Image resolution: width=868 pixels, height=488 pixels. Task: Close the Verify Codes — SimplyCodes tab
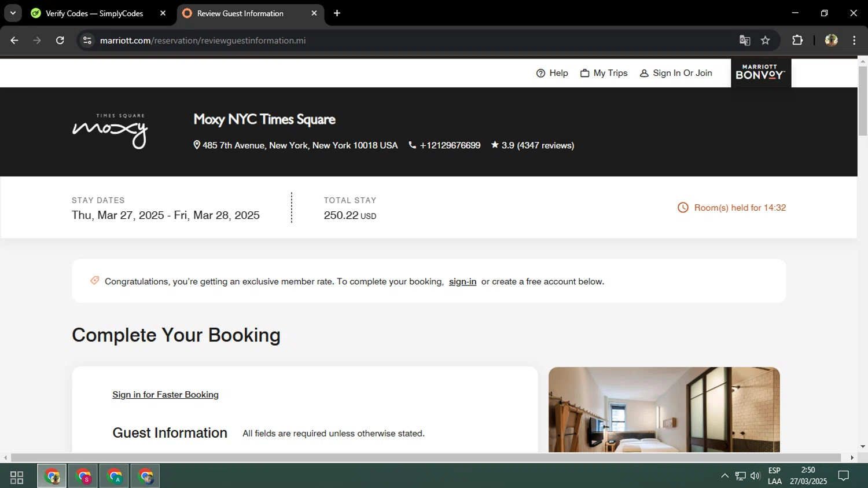tap(163, 13)
